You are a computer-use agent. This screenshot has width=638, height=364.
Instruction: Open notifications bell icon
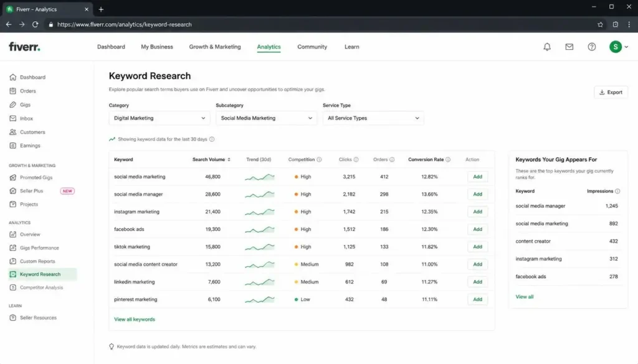pos(547,47)
